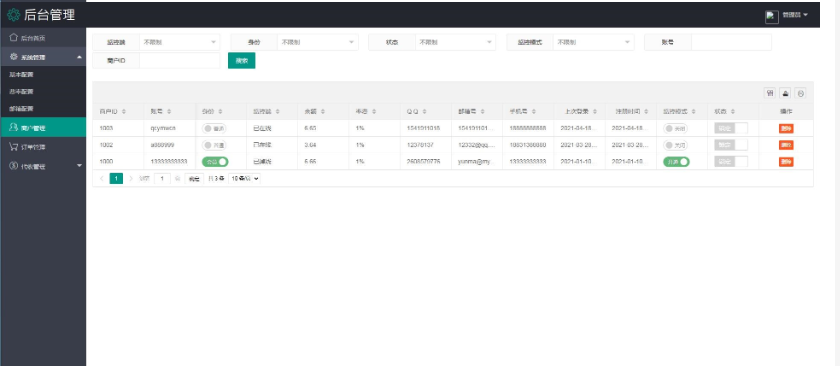
Task: Open 邮箱配置 under system management
Action: point(43,109)
